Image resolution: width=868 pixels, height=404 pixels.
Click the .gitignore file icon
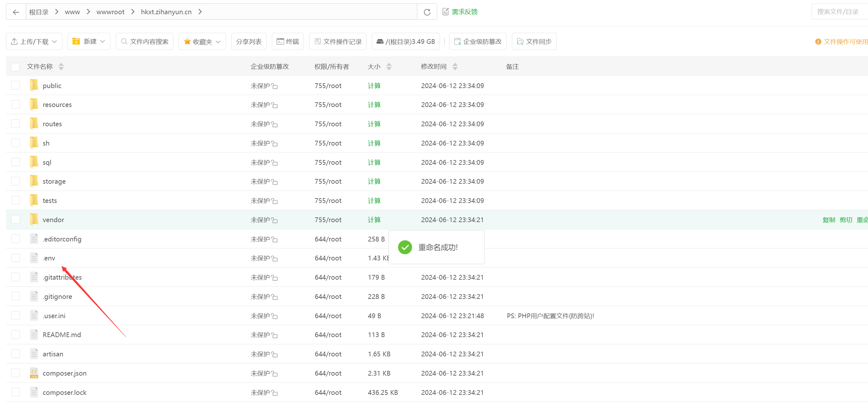click(x=34, y=296)
